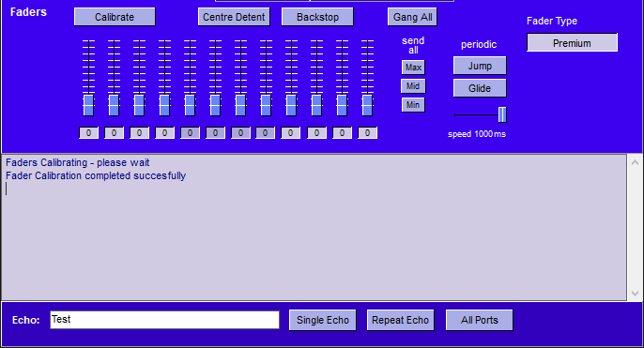Click the periodic speed slider handle

click(502, 114)
